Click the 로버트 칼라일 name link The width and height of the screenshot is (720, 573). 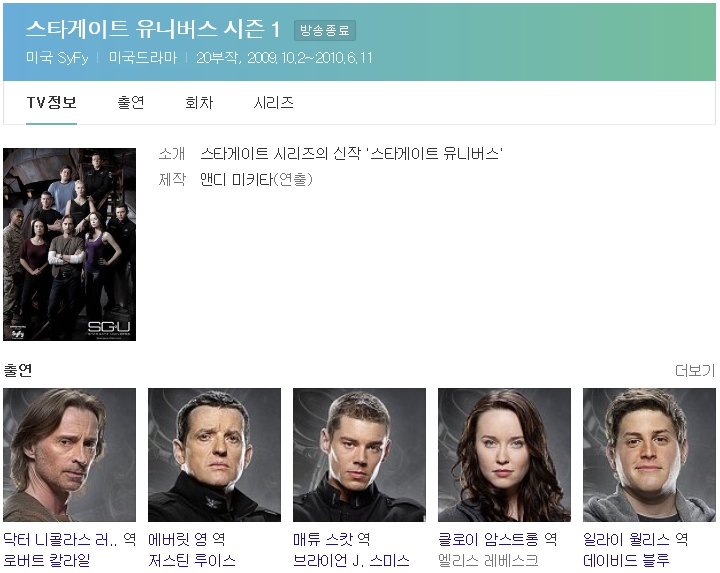coord(47,561)
